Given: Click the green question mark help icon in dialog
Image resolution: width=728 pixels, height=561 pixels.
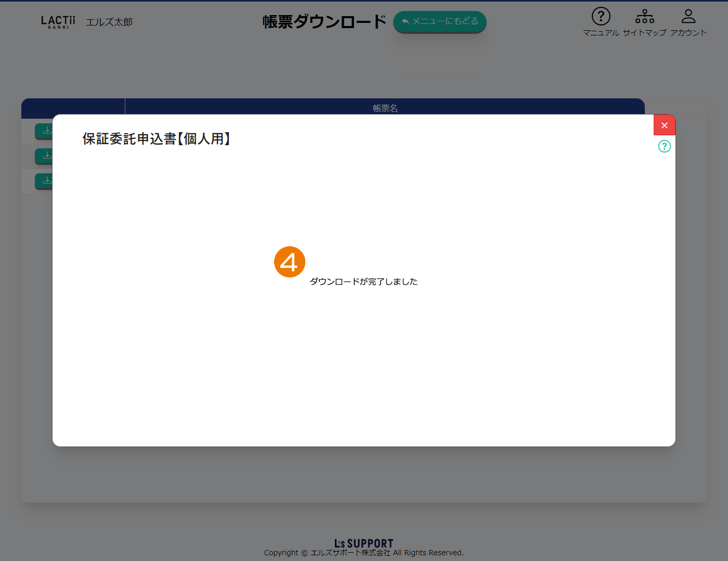Looking at the screenshot, I should point(664,146).
